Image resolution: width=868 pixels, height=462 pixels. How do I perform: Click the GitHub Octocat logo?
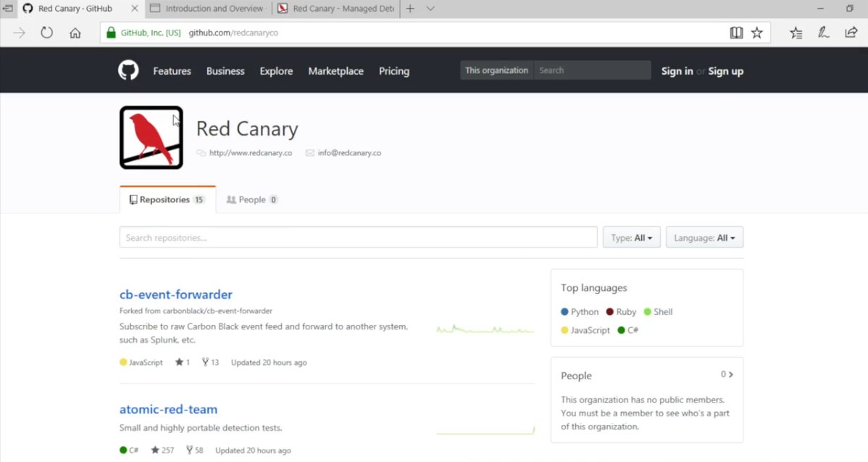click(128, 70)
